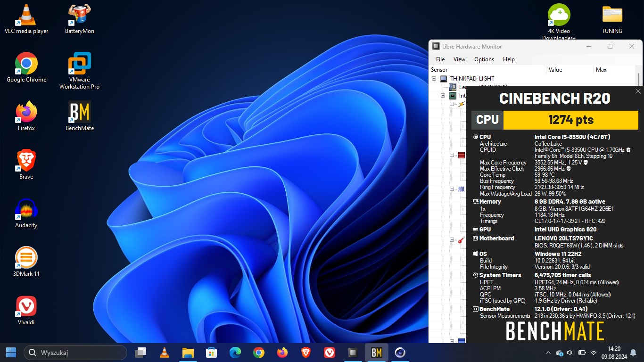Select the thermometer Temperatures node icon
Screen dimensions: 644x362
click(462, 240)
